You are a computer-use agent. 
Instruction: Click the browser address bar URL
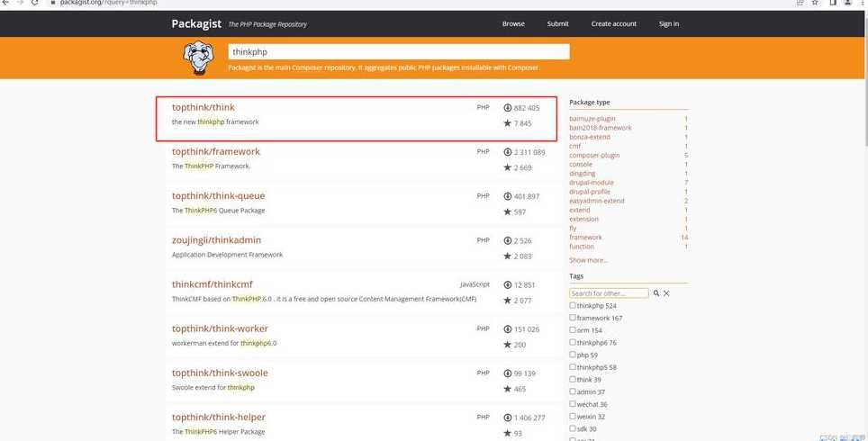pyautogui.click(x=108, y=3)
